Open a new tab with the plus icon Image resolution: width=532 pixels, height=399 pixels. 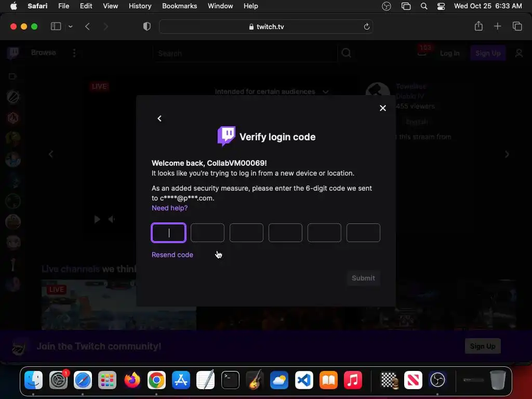[x=497, y=26]
